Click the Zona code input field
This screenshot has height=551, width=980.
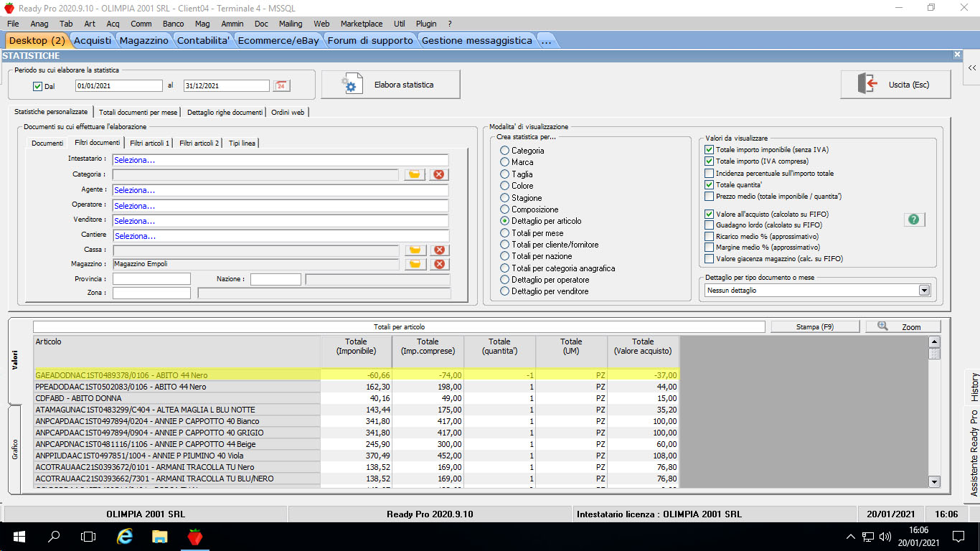[151, 293]
